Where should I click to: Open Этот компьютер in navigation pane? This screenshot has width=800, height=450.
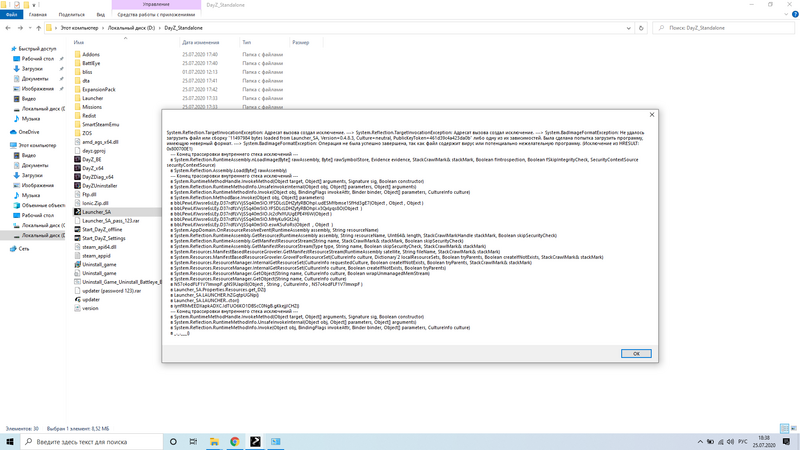(x=37, y=145)
